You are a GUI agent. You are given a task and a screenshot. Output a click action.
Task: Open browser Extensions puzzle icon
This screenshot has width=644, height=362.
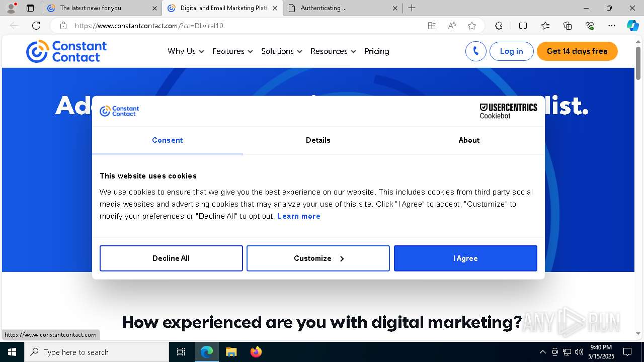coord(499,26)
